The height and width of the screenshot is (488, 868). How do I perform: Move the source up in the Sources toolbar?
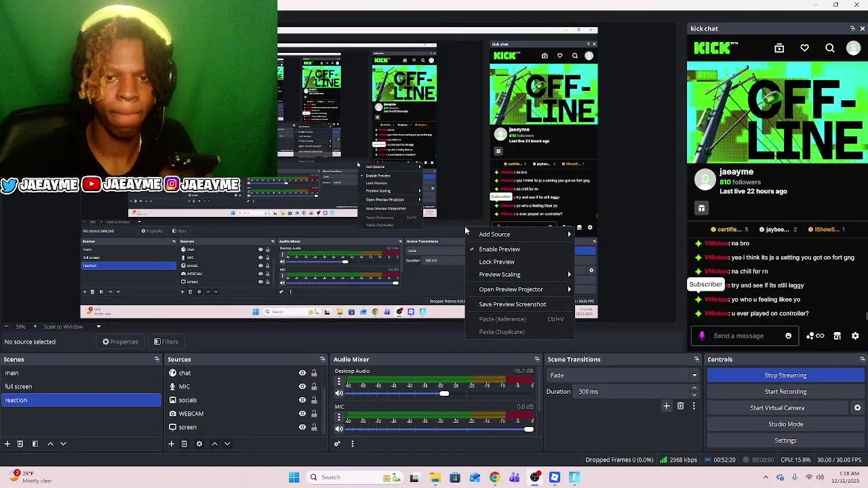[214, 444]
